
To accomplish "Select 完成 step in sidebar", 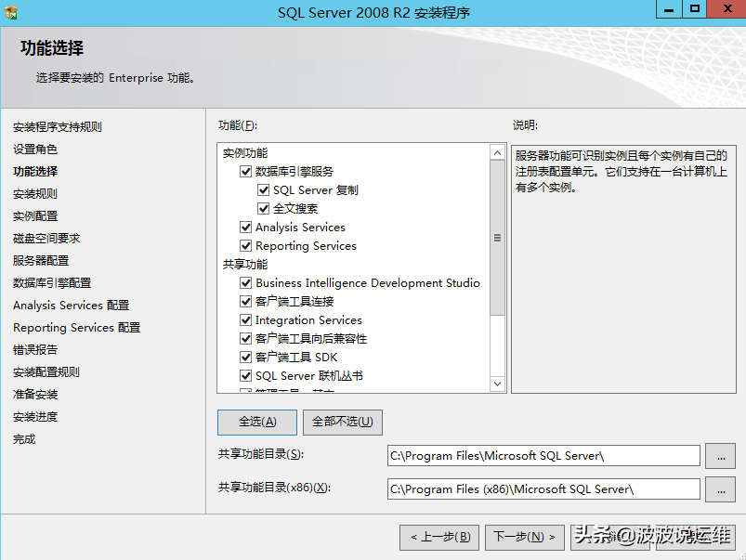I will click(24, 439).
